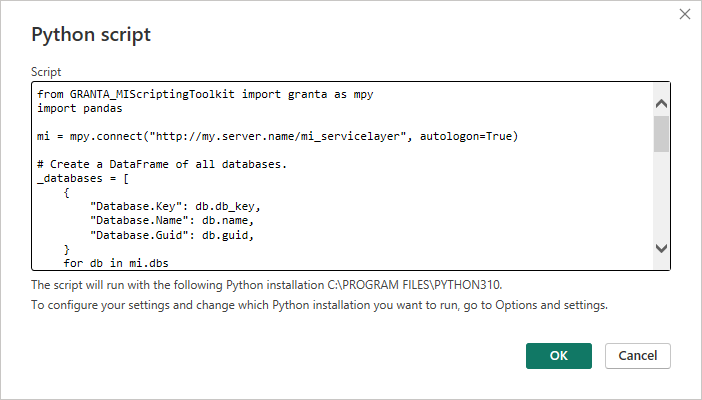Click the 'for db in mi.dbs' line
This screenshot has height=400, width=702.
click(116, 263)
